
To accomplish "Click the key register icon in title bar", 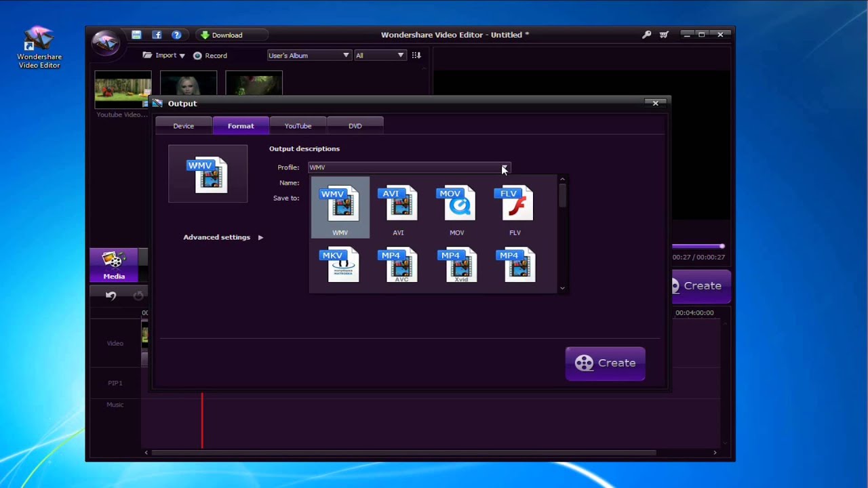I will pos(646,35).
